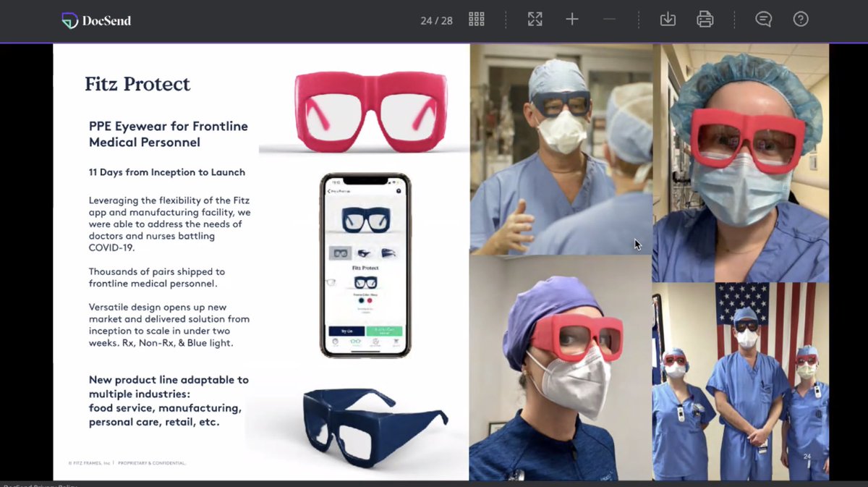Click the page counter 24 / 28
Viewport: 868px width, 487px height.
pos(436,20)
